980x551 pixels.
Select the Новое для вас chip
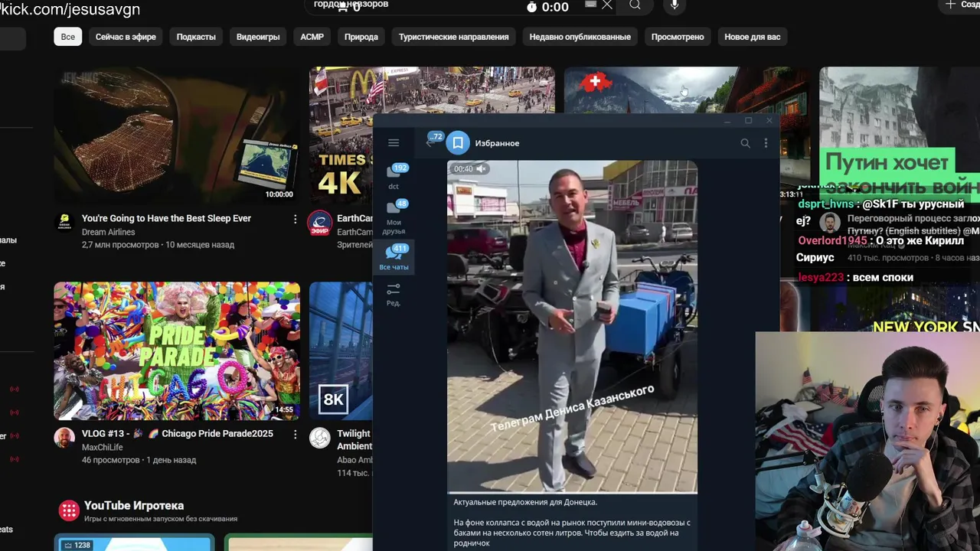pyautogui.click(x=753, y=37)
